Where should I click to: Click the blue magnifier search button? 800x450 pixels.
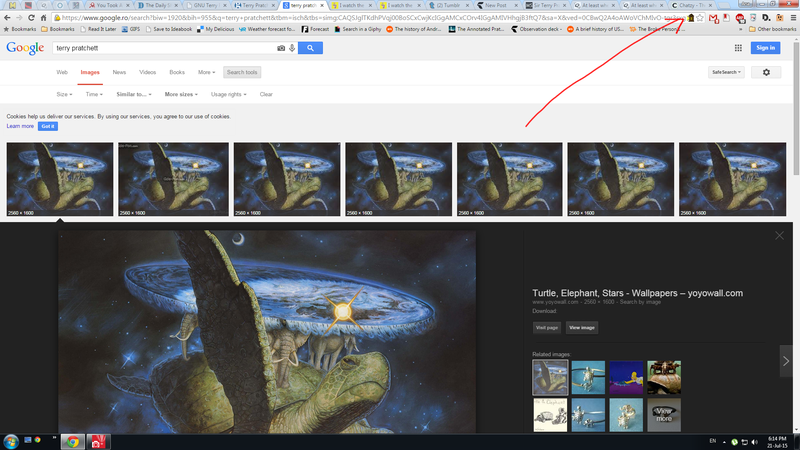point(310,48)
